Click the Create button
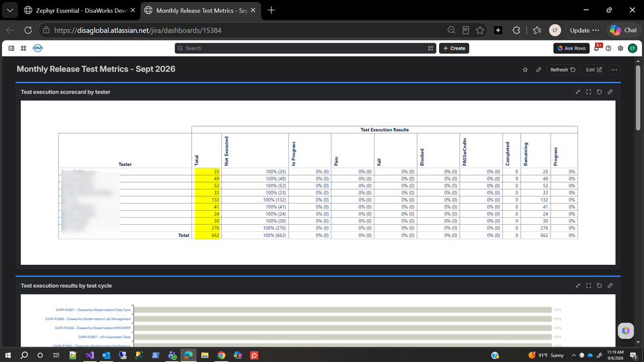644x362 pixels. 454,48
